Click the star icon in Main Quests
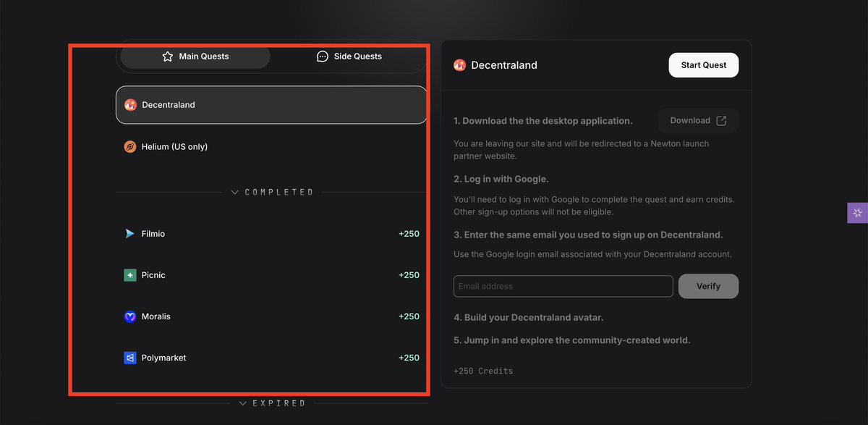868x425 pixels. pos(168,56)
